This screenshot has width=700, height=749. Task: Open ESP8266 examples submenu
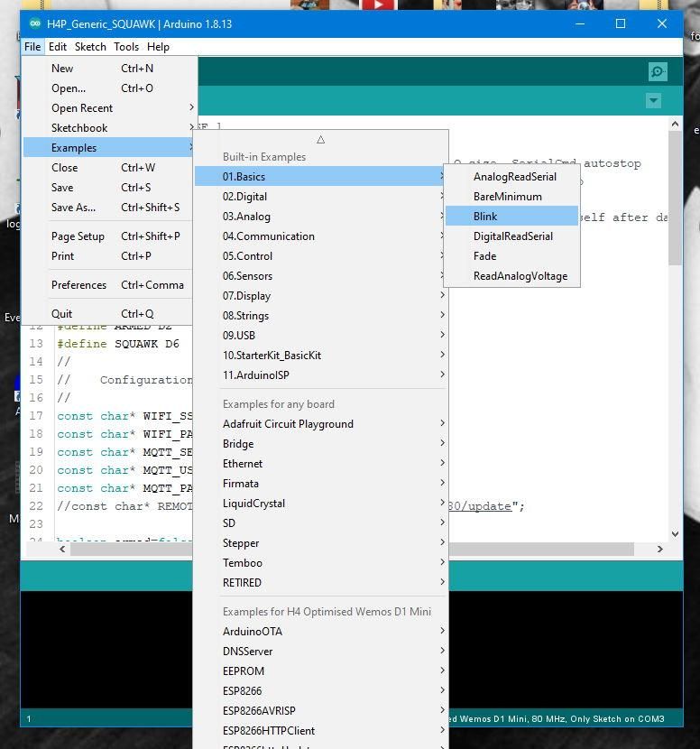320,690
